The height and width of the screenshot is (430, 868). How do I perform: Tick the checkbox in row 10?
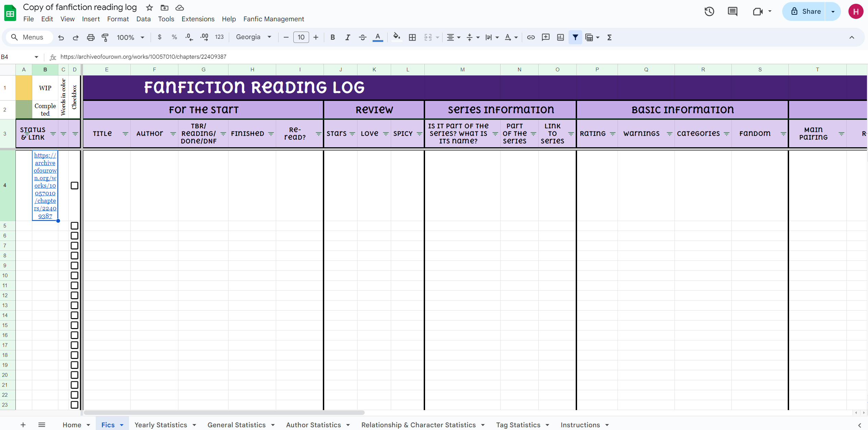(x=74, y=276)
